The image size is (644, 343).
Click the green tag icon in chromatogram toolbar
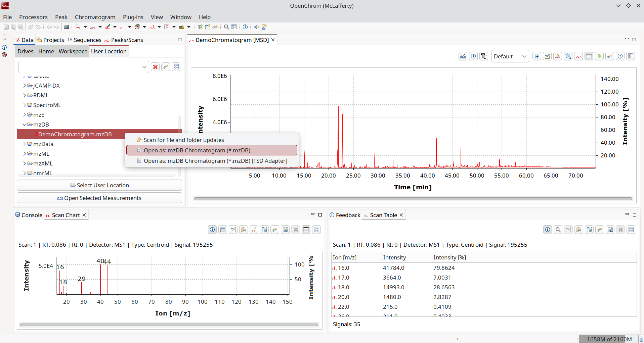coord(599,56)
